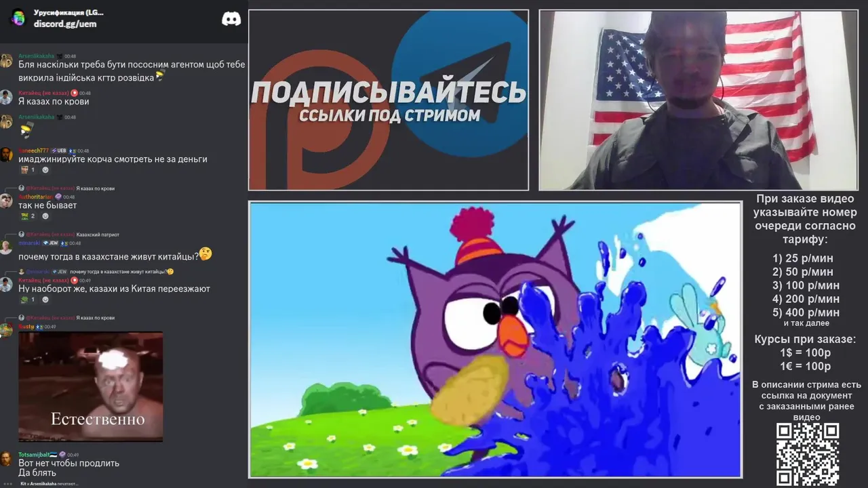
Task: Open the ganeech777 user avatar
Action: click(6, 155)
